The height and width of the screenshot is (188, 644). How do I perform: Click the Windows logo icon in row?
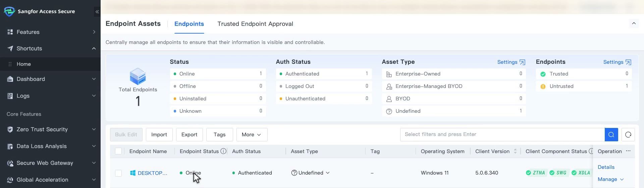(x=133, y=173)
